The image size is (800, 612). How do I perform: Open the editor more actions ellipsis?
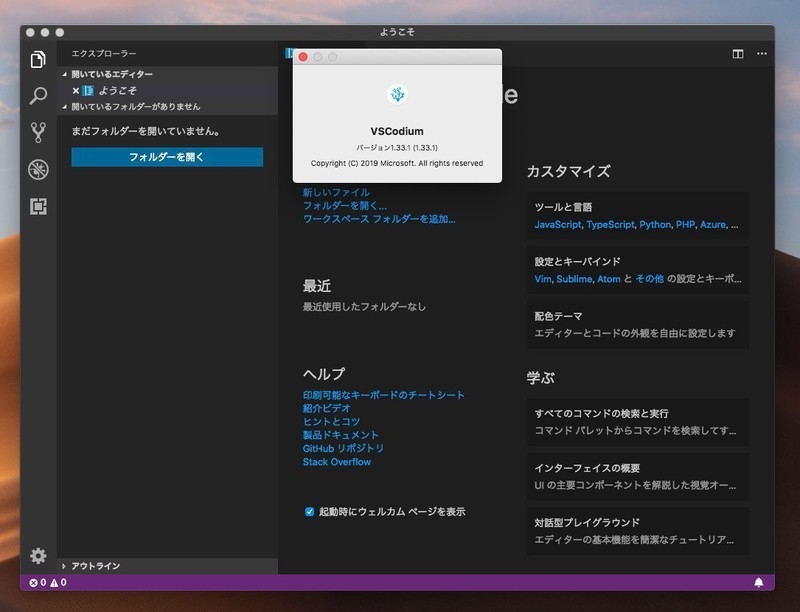(x=762, y=54)
